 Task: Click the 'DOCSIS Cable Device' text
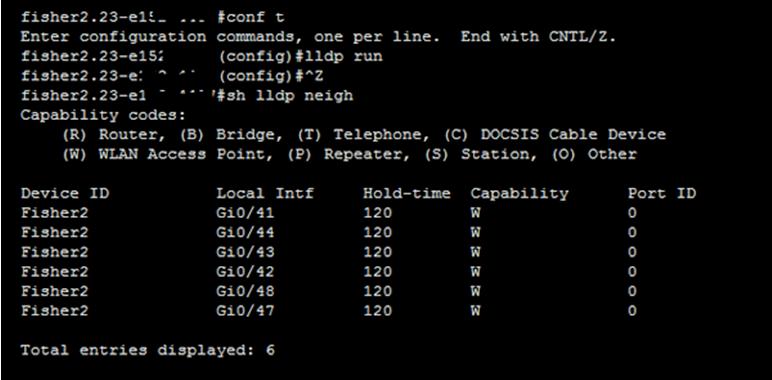click(x=573, y=134)
